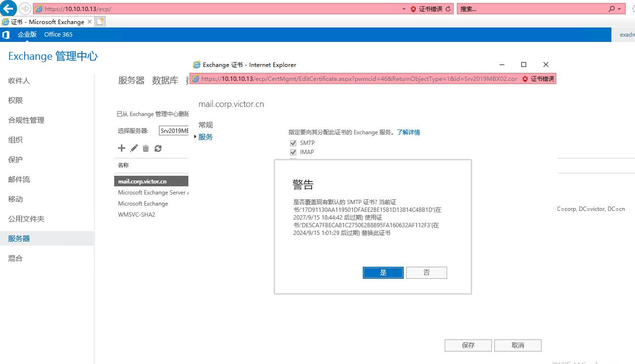The image size is (635, 364).
Task: Click the add new certificate plus icon
Action: tap(121, 148)
